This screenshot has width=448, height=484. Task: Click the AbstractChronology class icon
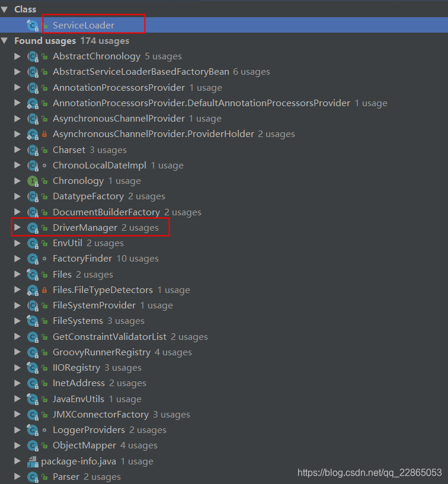click(33, 56)
